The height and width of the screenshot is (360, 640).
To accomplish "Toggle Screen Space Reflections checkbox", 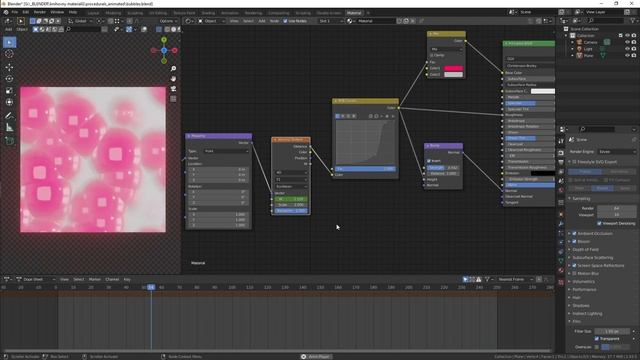I will (574, 266).
